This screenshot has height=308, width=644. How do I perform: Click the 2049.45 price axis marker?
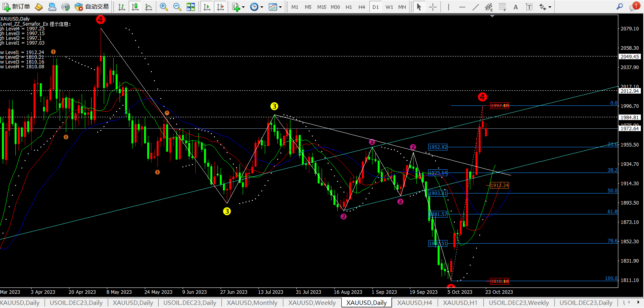pyautogui.click(x=630, y=57)
